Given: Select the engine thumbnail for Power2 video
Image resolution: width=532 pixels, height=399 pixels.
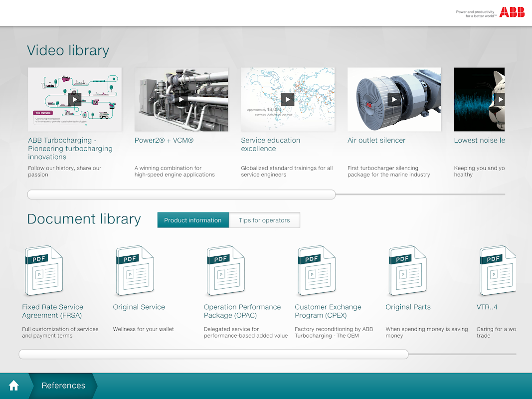Looking at the screenshot, I should [x=181, y=99].
